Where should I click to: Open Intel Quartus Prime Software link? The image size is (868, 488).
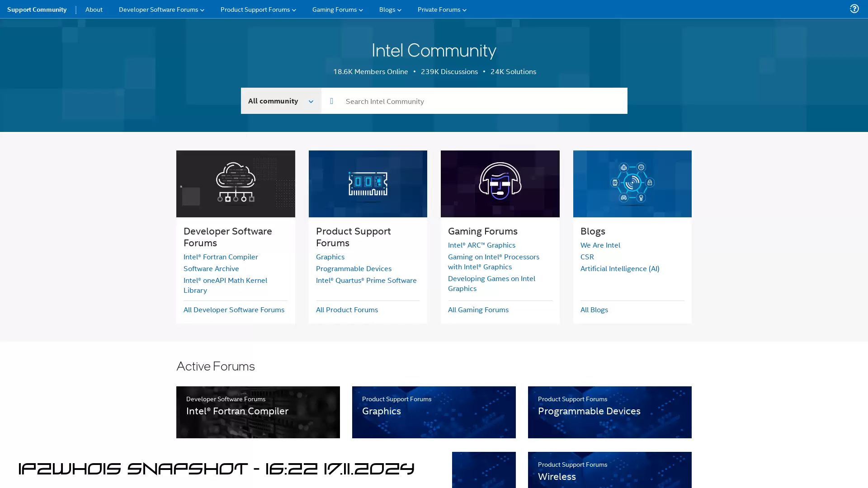(x=366, y=280)
